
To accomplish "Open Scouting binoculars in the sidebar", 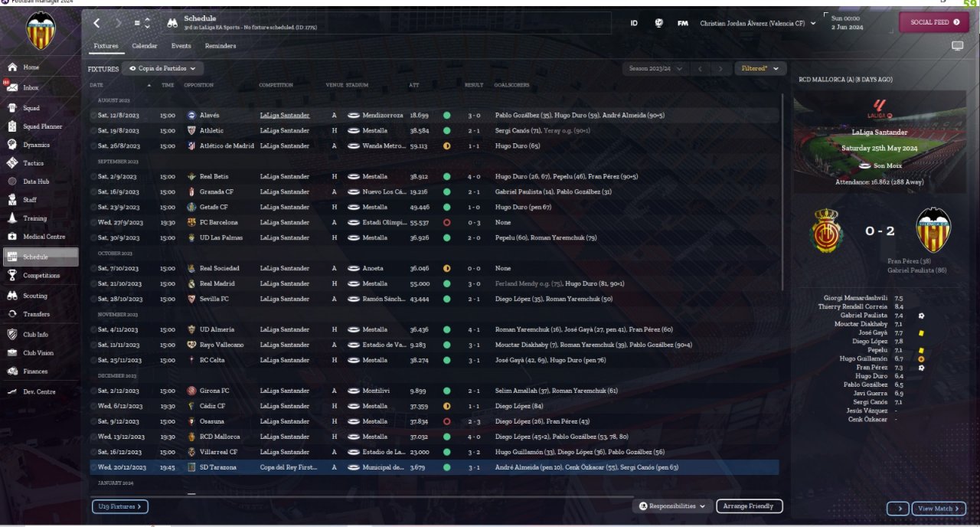I will 12,295.
